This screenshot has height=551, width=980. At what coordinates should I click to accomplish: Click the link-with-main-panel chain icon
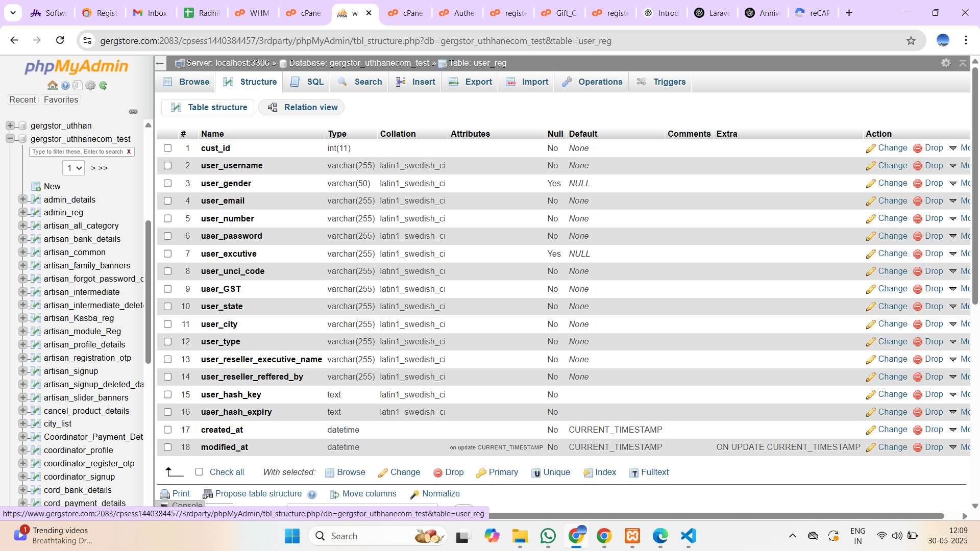pyautogui.click(x=133, y=111)
